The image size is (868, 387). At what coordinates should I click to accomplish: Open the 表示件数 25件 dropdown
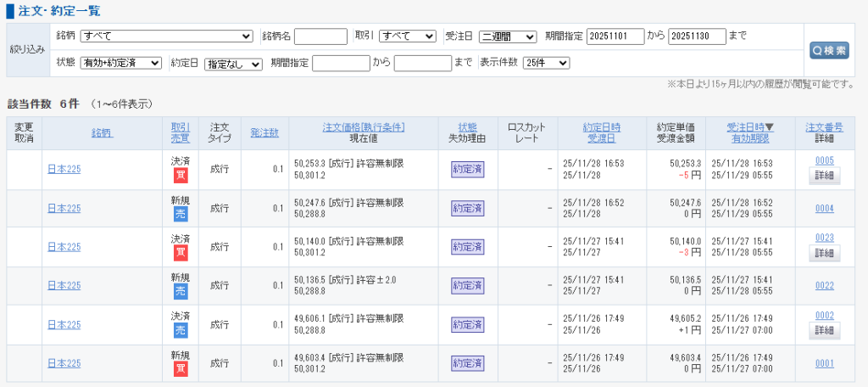(x=546, y=63)
